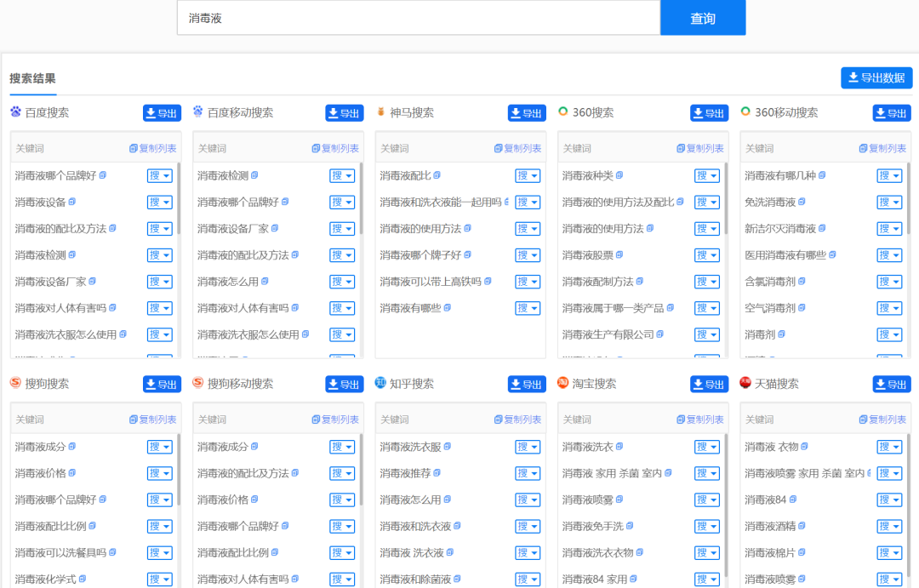Click the Baidu mobile search paw icon
This screenshot has height=588, width=919.
coord(198,111)
